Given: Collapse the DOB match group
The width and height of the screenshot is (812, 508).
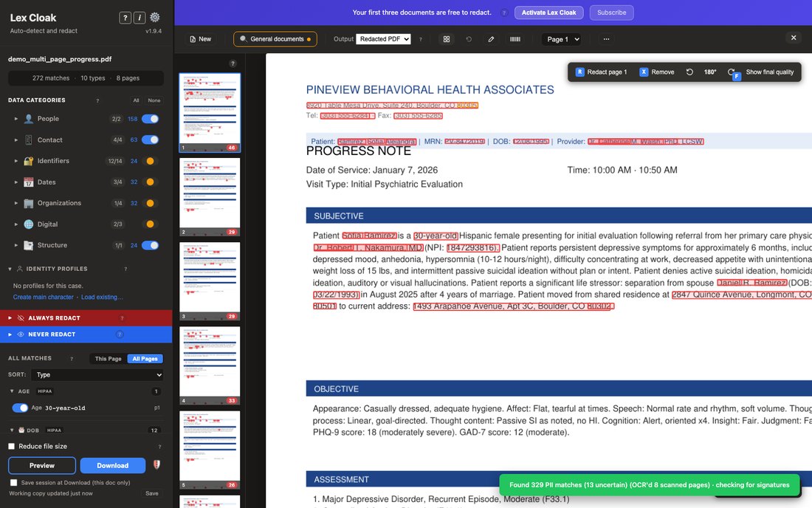Looking at the screenshot, I should 12,430.
